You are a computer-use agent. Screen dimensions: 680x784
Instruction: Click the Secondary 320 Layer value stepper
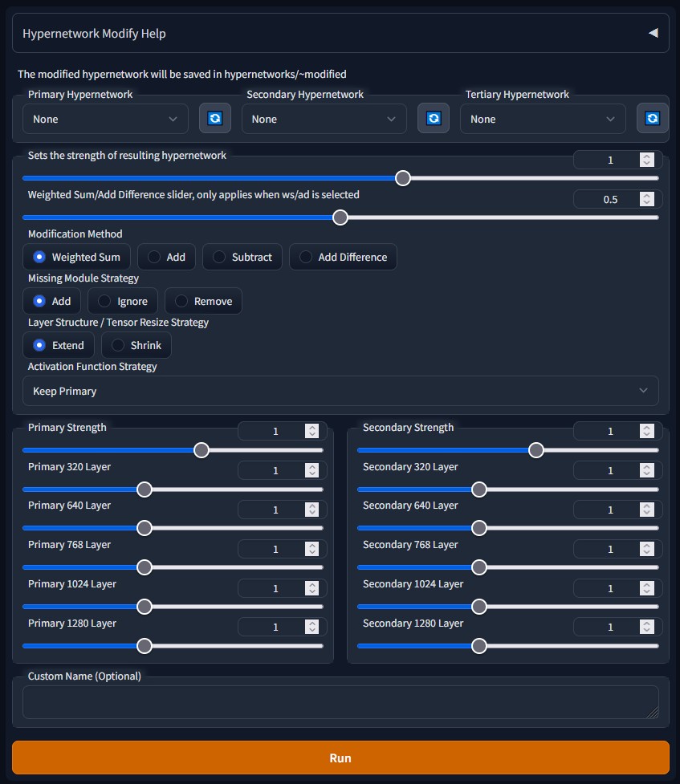pyautogui.click(x=646, y=470)
